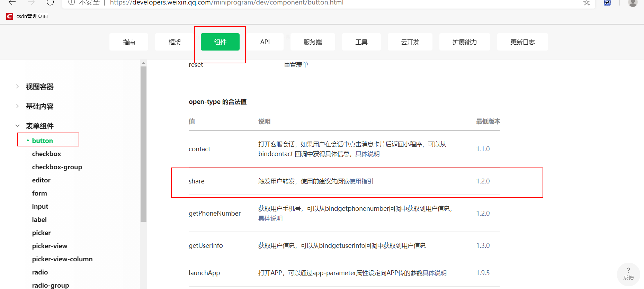Click sidebar scrollbar up arrow
Viewport: 644px width, 289px height.
click(143, 63)
